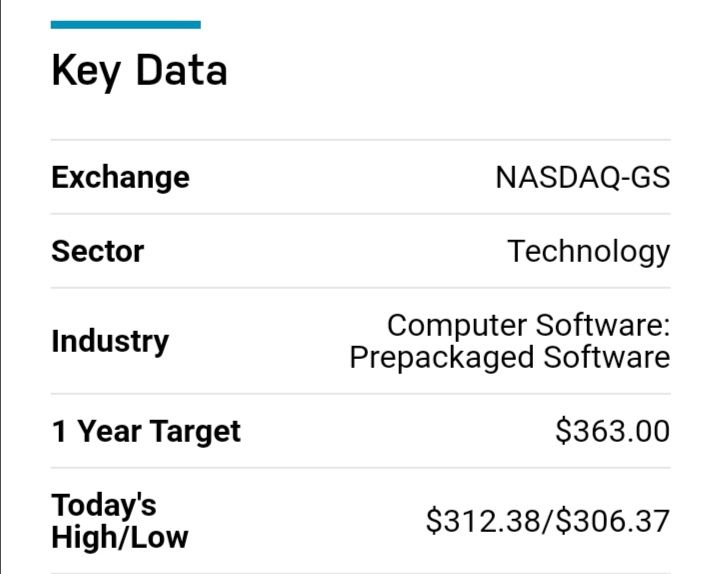Click the $363.00 target price value

point(612,431)
